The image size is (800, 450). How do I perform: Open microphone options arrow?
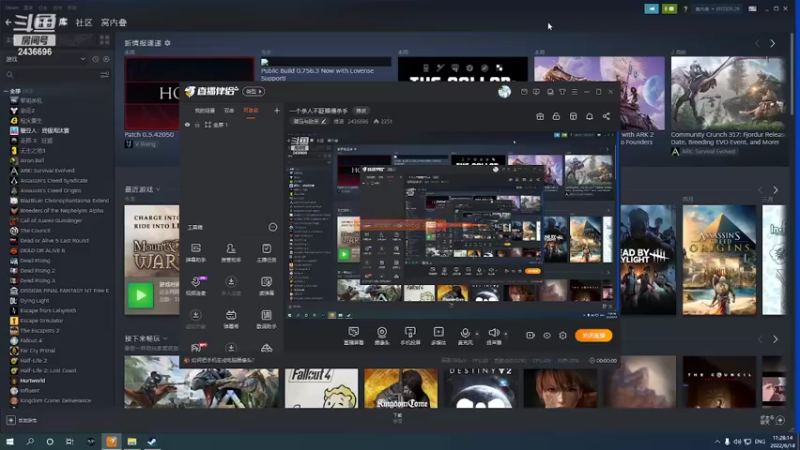tap(477, 334)
